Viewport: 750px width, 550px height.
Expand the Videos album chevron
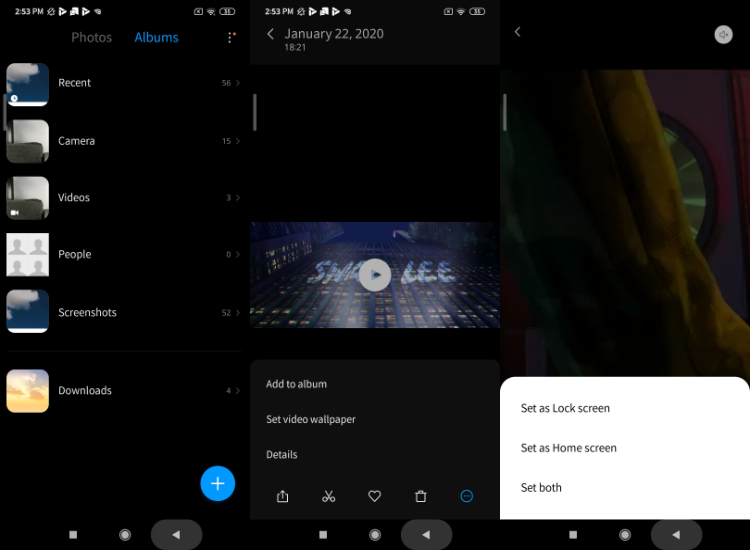tap(238, 198)
